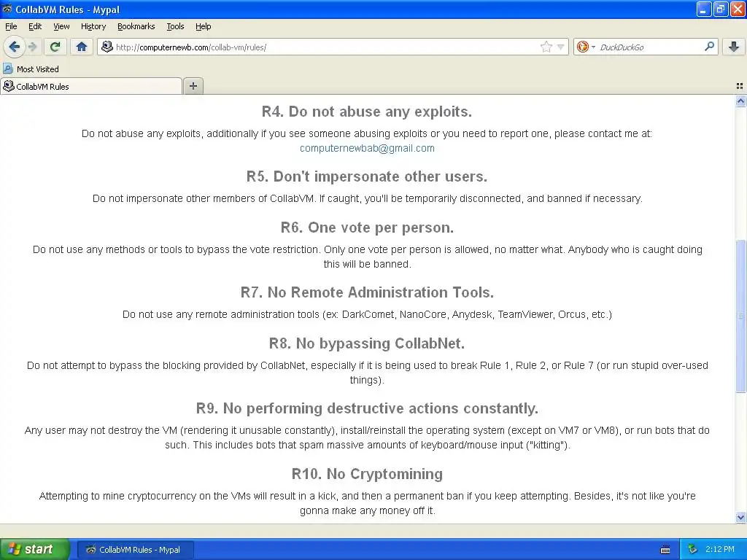Select the CollabVM Rules tab
This screenshot has height=560, width=747.
(x=90, y=86)
